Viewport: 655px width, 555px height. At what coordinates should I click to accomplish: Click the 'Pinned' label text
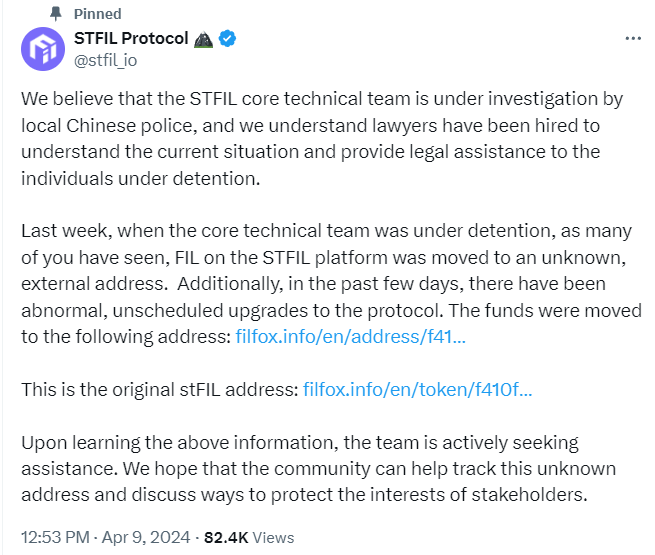coord(98,14)
